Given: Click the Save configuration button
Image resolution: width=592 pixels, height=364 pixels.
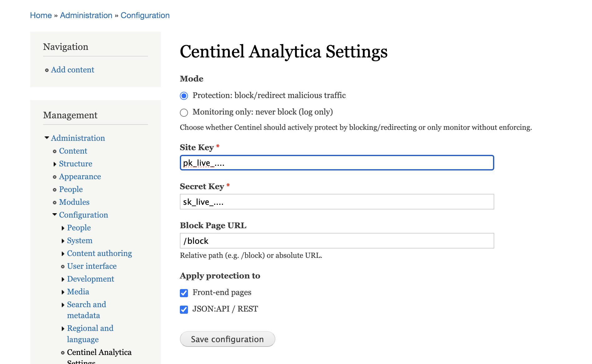Looking at the screenshot, I should [227, 339].
